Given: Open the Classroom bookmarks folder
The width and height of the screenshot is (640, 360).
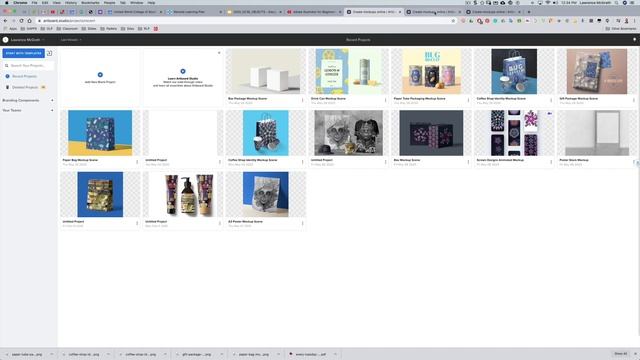Looking at the screenshot, I should tap(67, 29).
